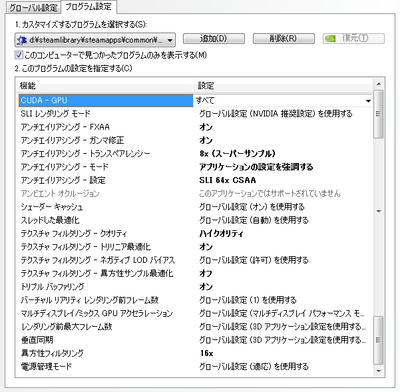Screen dimensions: 400x392
Task: Click the SLI 64x CSAA setting value
Action: [x=228, y=180]
